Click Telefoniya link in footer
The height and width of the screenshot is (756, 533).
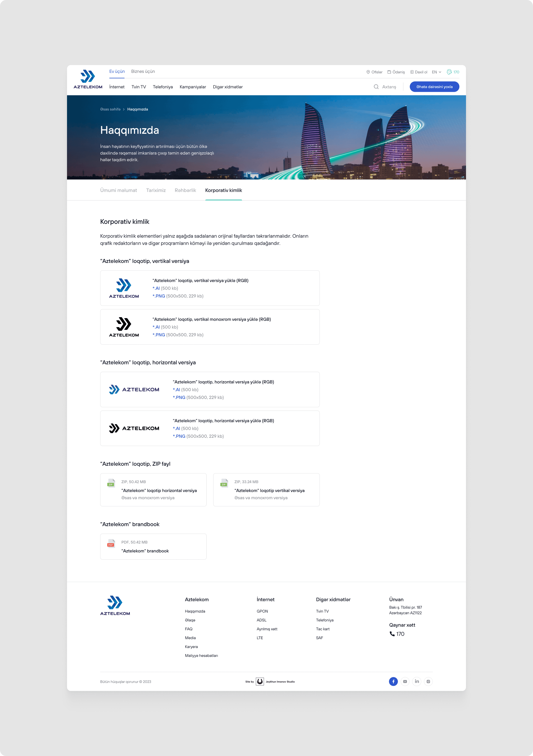point(325,620)
